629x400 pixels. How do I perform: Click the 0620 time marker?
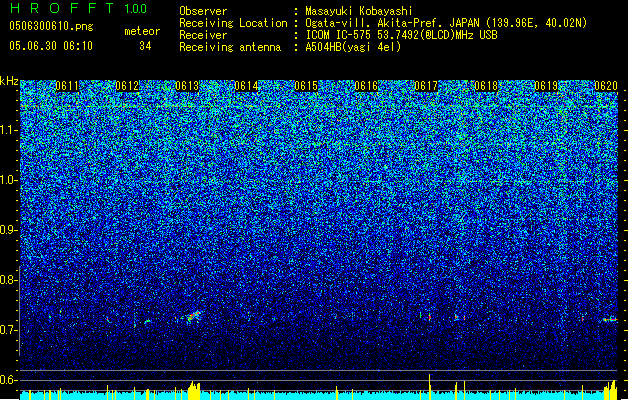point(606,86)
